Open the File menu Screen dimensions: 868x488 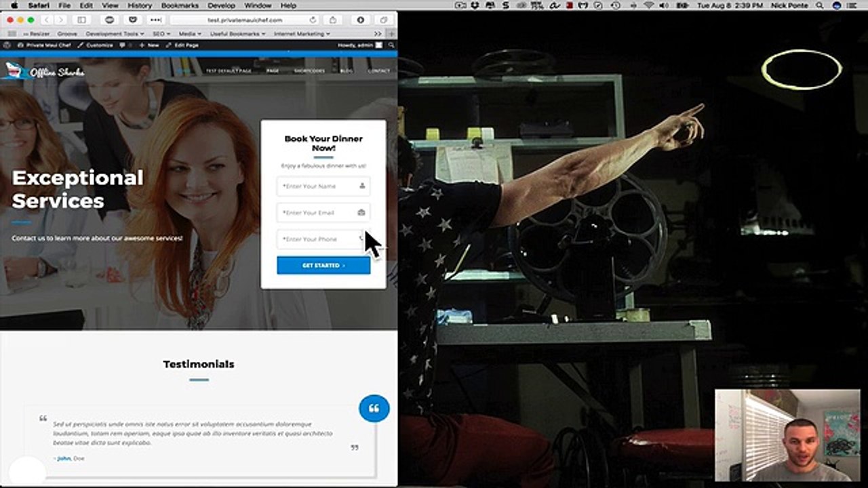64,5
